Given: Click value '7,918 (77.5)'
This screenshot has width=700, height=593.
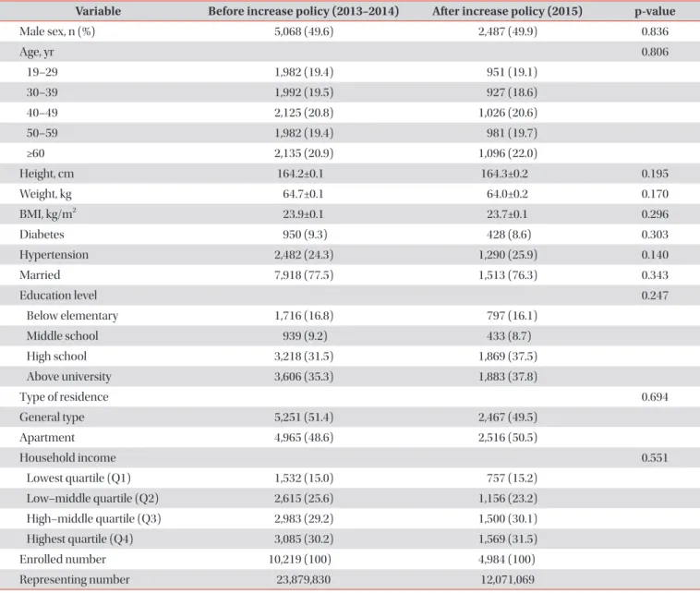Looking at the screenshot, I should (304, 274).
